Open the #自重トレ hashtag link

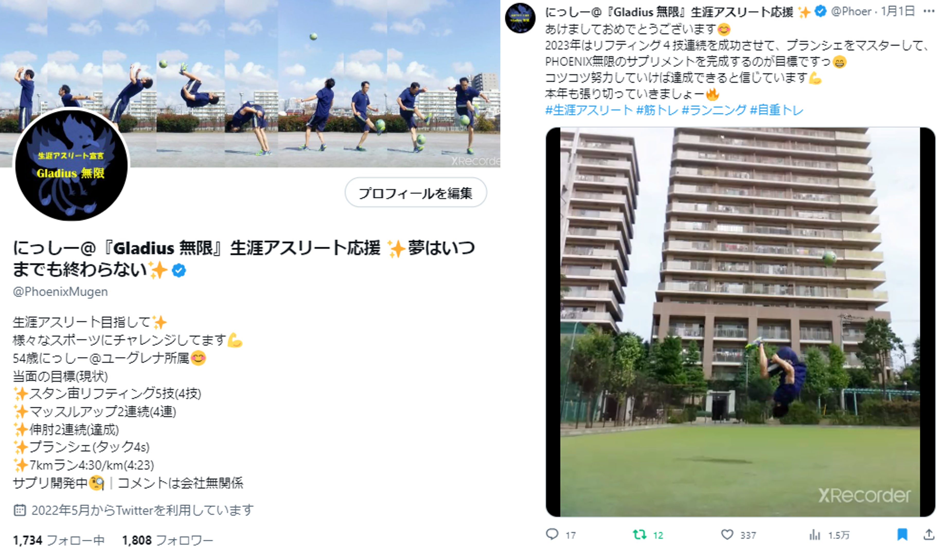(x=776, y=110)
